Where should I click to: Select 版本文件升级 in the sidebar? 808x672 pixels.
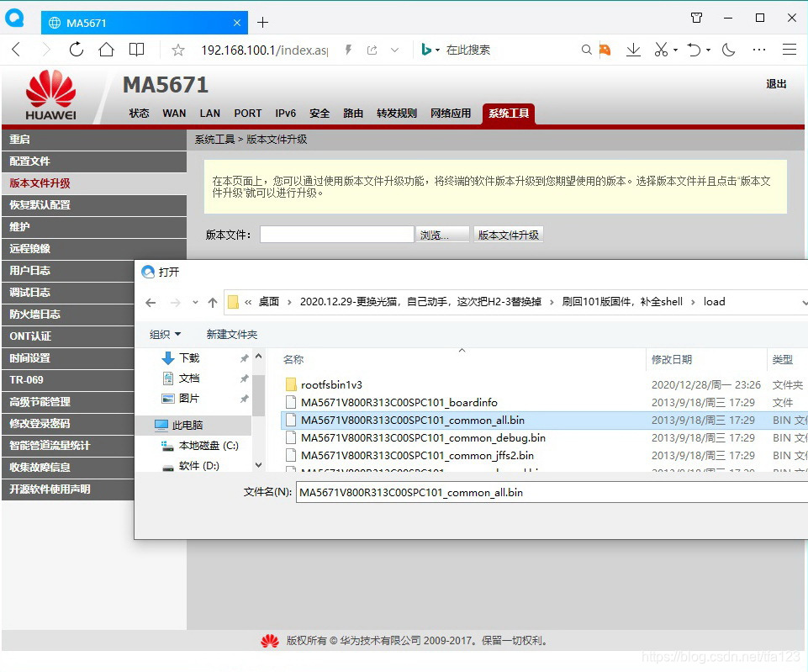coord(94,183)
